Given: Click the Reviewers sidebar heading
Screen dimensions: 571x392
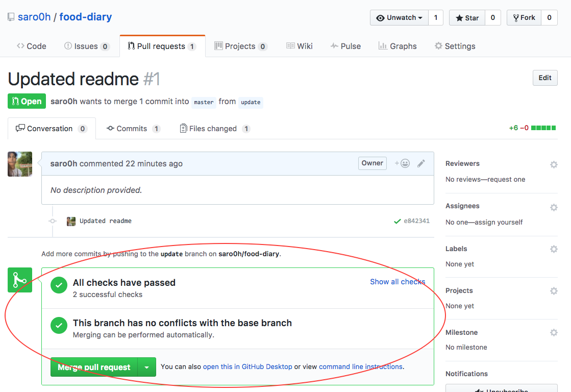Looking at the screenshot, I should pyautogui.click(x=462, y=163).
